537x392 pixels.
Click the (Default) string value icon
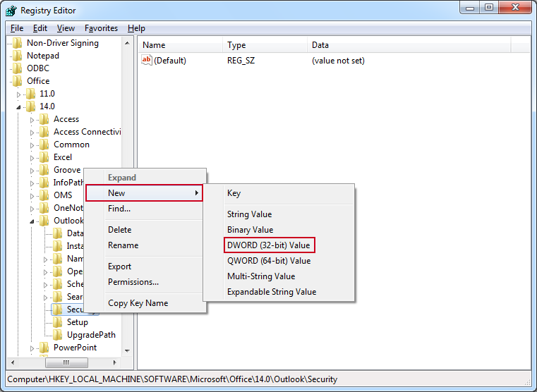[147, 61]
